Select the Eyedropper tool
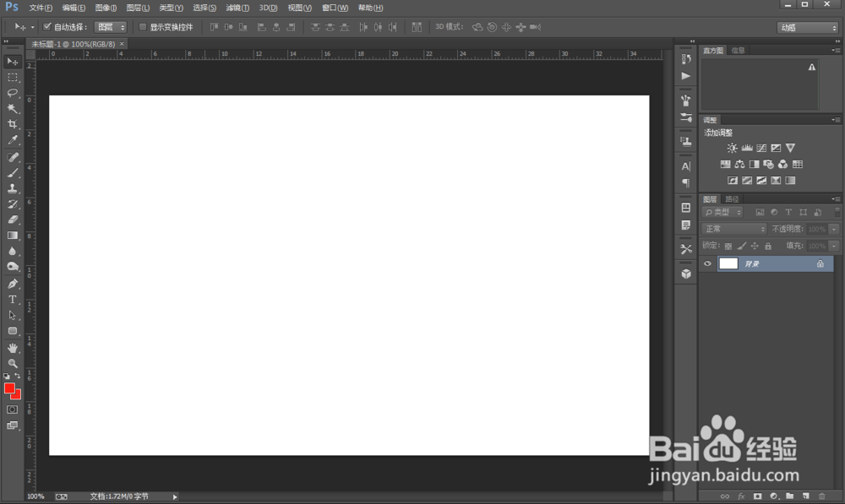Image resolution: width=845 pixels, height=504 pixels. pos(13,140)
